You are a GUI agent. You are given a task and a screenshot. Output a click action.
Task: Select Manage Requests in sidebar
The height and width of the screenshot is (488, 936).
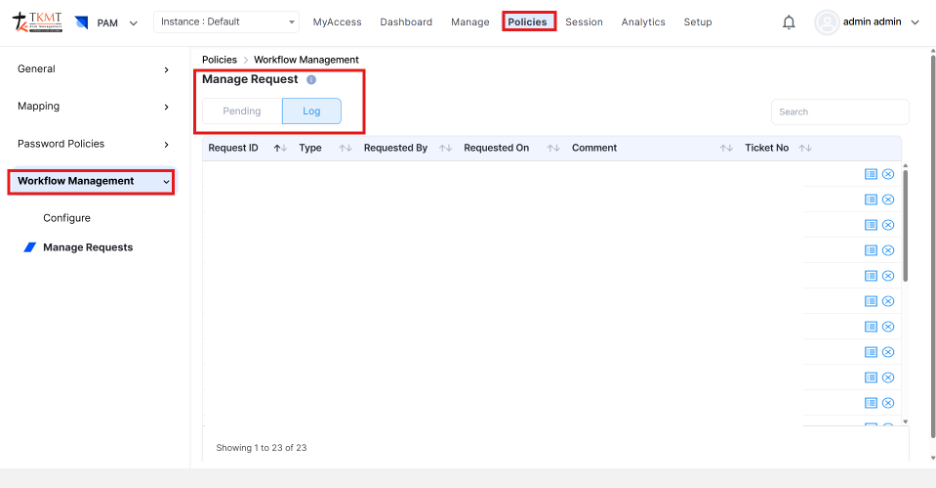coord(88,247)
